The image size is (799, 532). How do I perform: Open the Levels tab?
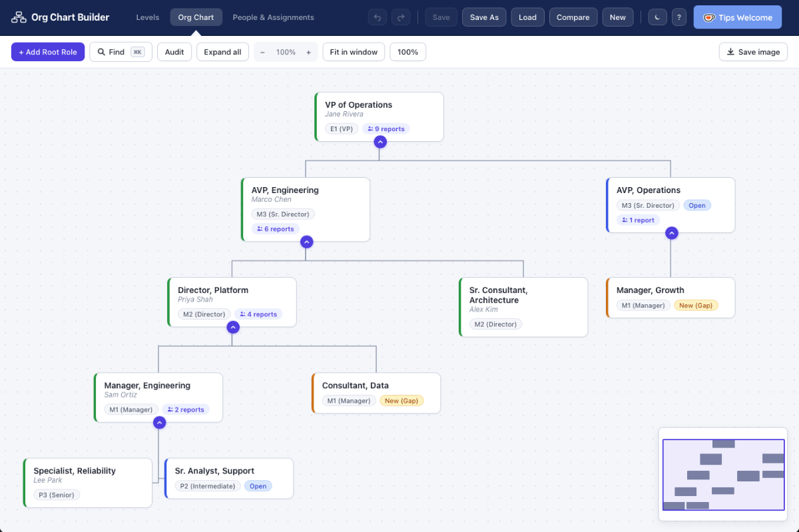[147, 17]
